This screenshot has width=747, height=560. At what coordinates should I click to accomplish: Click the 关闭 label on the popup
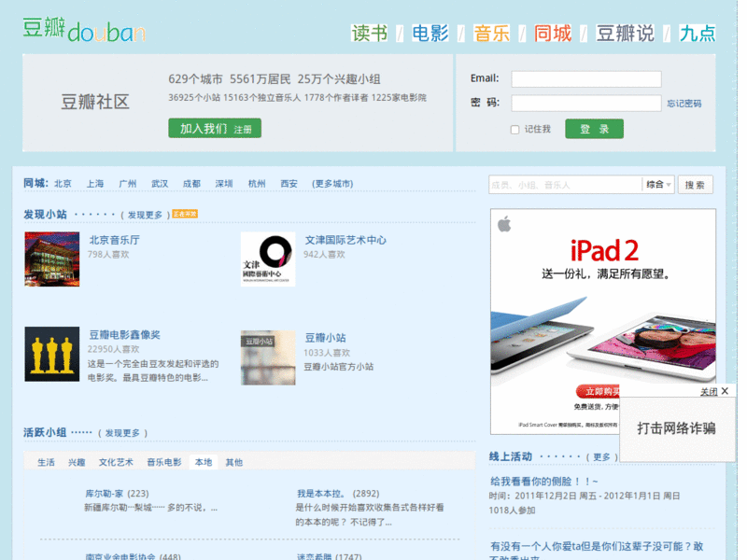[709, 391]
